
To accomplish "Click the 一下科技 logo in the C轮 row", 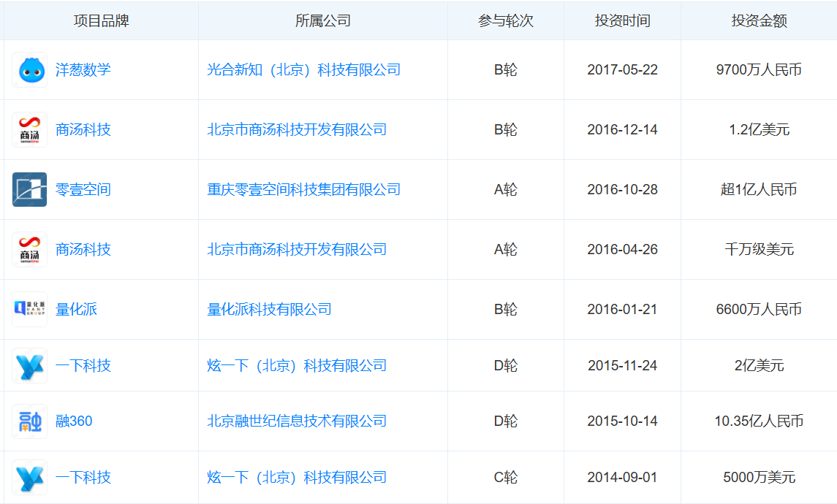I will tap(29, 477).
